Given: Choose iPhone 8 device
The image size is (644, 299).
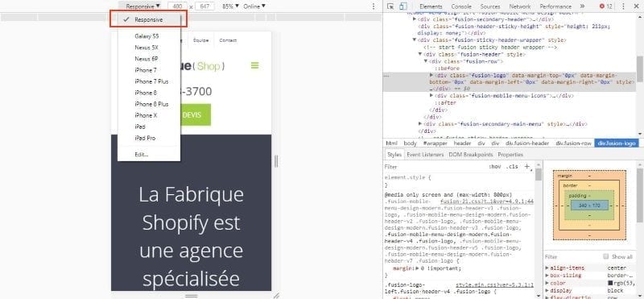Looking at the screenshot, I should click(x=149, y=93).
